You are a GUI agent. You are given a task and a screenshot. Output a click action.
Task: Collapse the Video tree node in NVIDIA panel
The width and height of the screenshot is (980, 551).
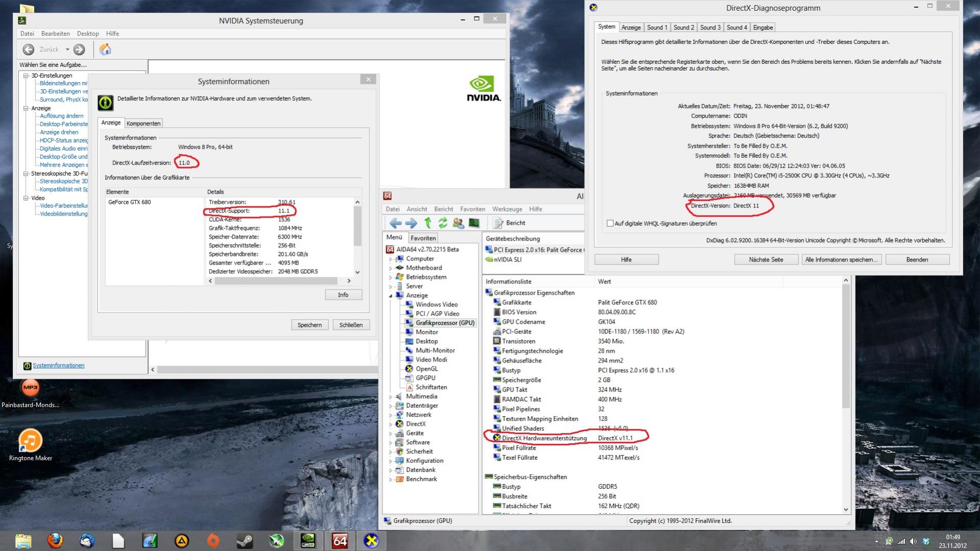[x=26, y=198]
